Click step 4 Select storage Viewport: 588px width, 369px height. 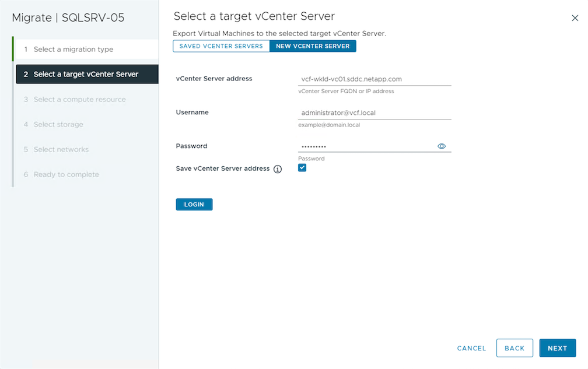point(58,124)
